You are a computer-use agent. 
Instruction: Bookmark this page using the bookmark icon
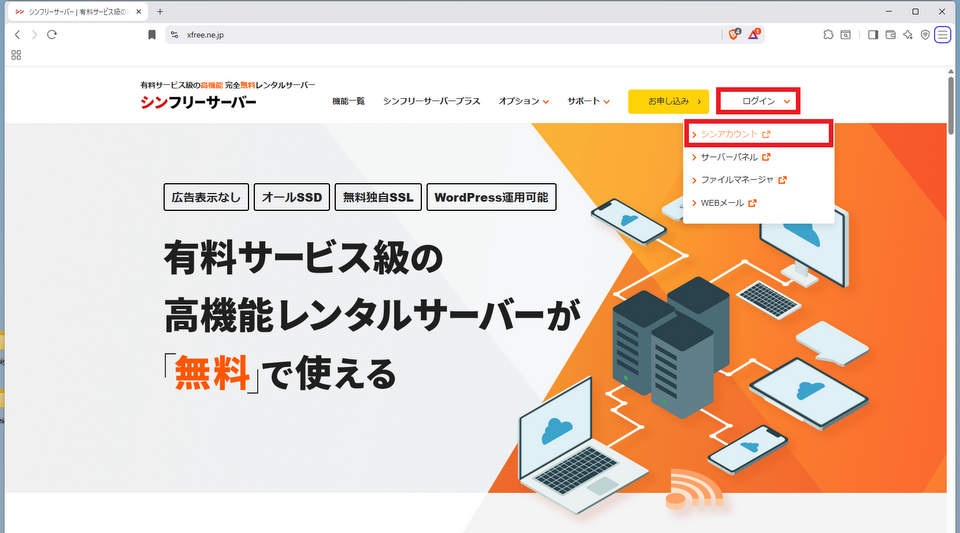pyautogui.click(x=152, y=34)
